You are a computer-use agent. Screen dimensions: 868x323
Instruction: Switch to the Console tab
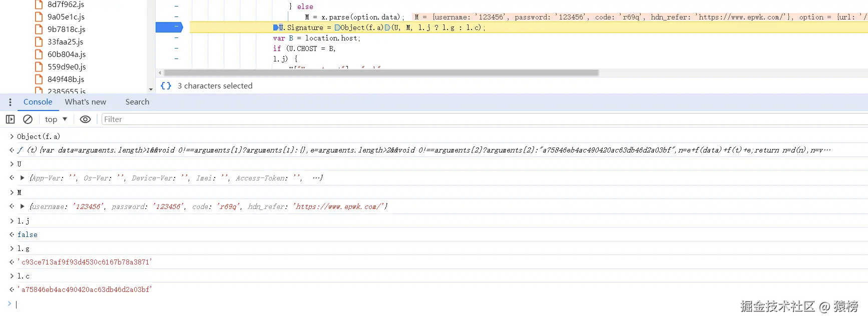coord(38,102)
